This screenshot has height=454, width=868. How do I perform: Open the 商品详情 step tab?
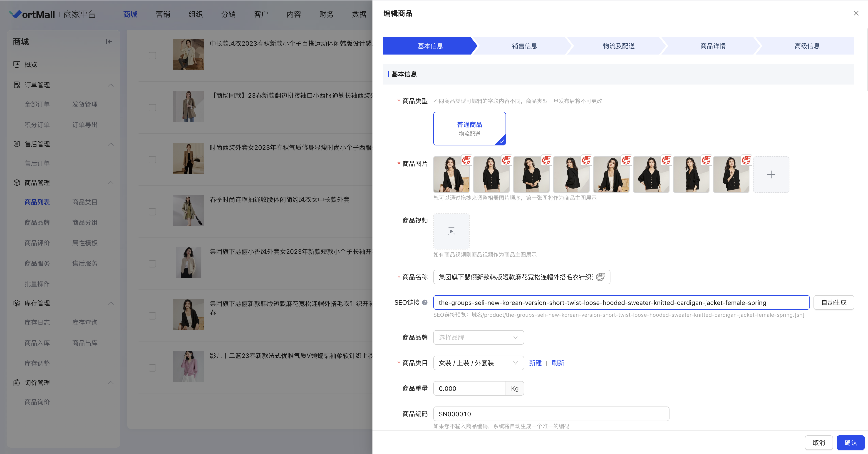click(x=713, y=46)
